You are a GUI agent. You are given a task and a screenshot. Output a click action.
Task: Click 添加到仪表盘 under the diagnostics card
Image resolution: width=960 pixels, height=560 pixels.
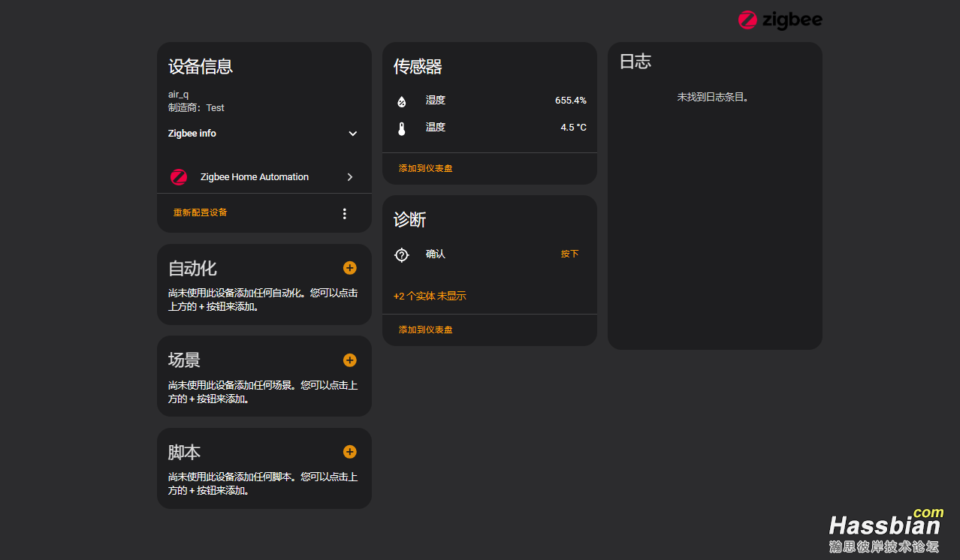[x=426, y=330]
